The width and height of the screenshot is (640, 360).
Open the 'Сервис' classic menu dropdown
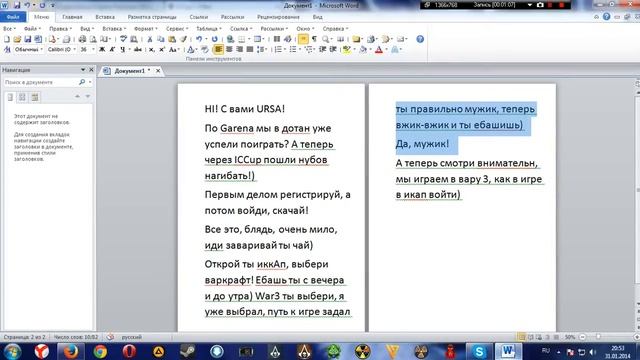[177, 29]
